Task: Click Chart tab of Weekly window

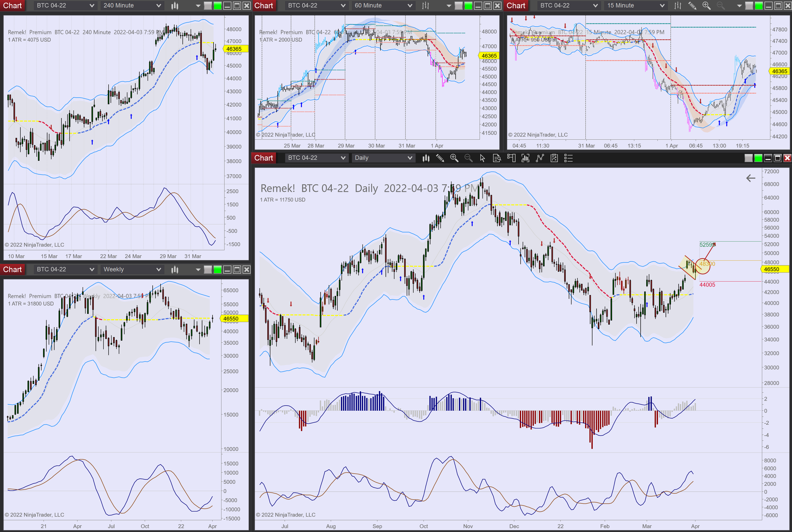Action: coord(13,270)
